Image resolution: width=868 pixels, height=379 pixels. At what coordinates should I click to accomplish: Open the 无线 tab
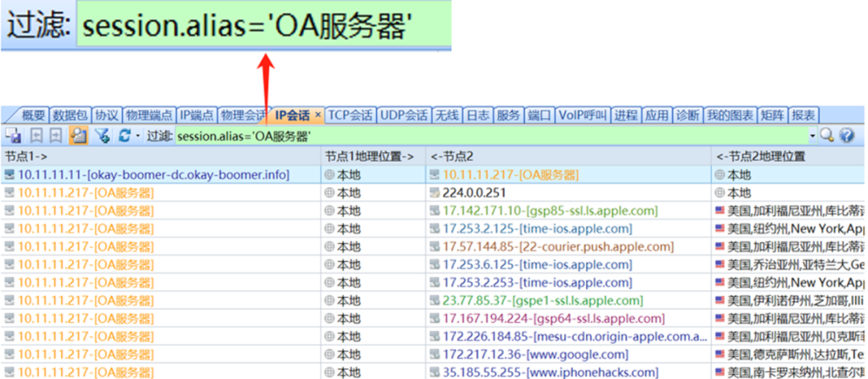tap(448, 115)
